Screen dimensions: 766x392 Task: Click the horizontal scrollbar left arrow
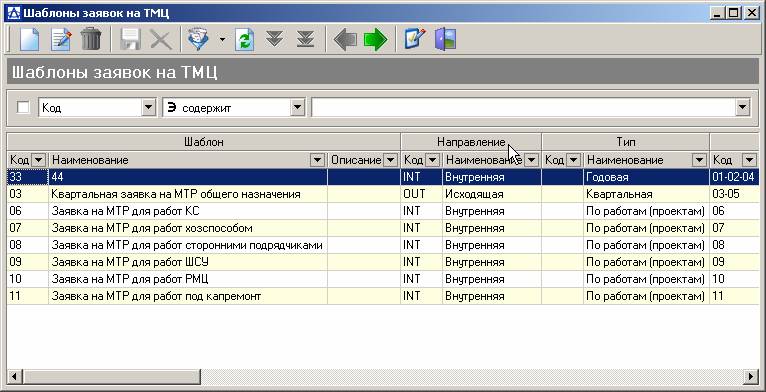pos(15,376)
